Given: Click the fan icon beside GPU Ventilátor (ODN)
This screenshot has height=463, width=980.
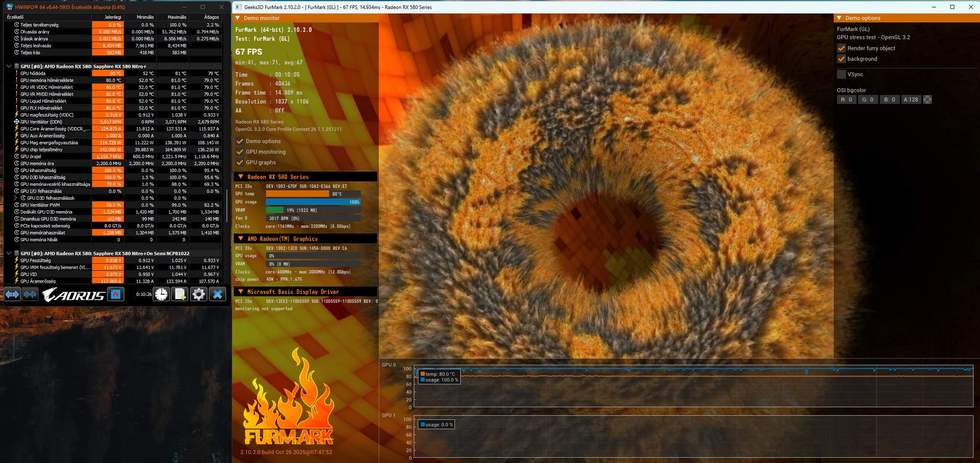Looking at the screenshot, I should [x=17, y=122].
